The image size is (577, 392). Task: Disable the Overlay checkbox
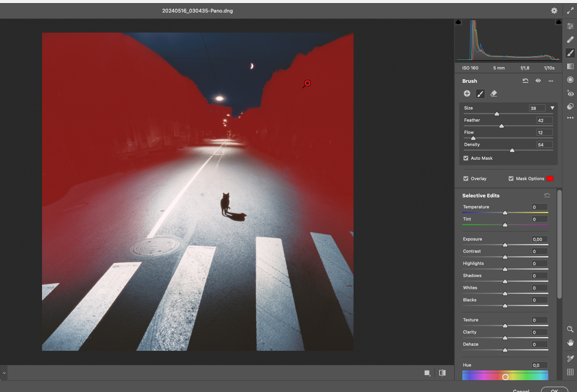coord(466,179)
